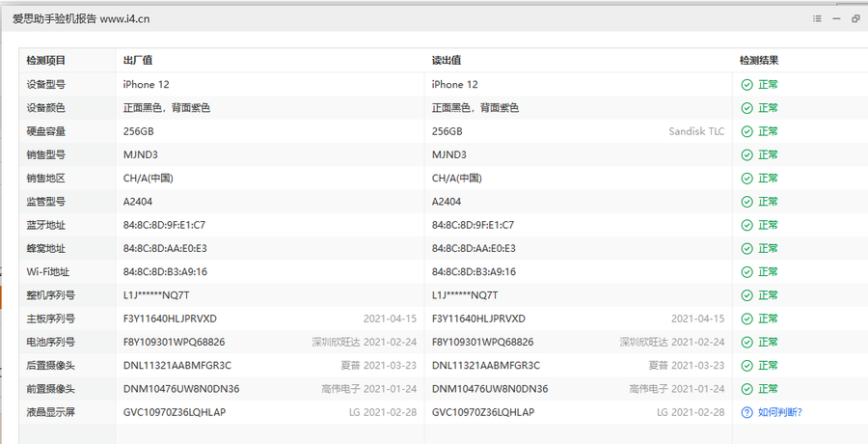Select the 主板序列号 read value F3Y11640HLJPRVXD
The width and height of the screenshot is (868, 444).
(x=478, y=319)
